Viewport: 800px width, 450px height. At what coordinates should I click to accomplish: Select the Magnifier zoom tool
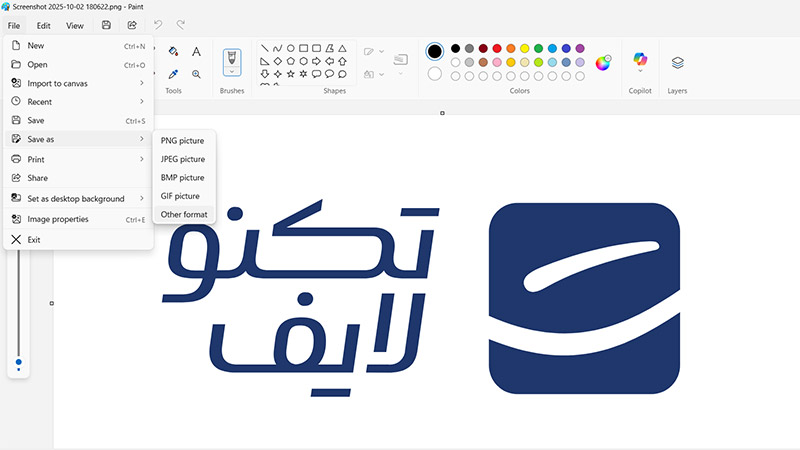(197, 74)
